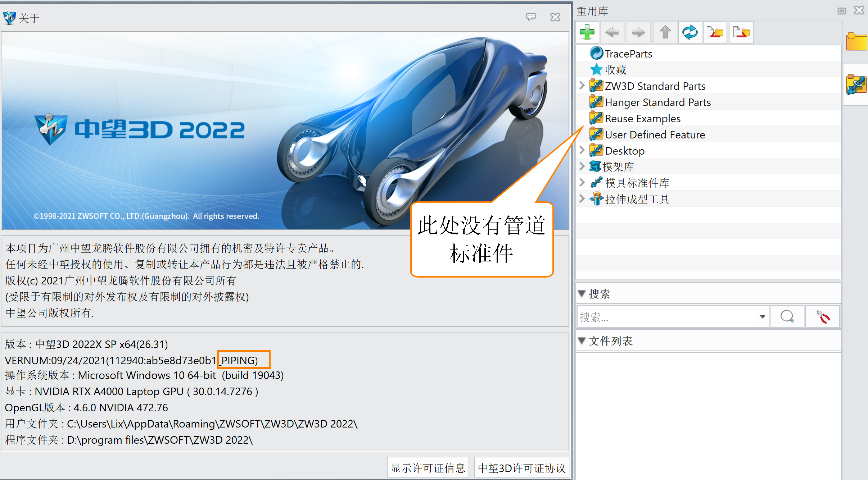Expand the 模架库 tree node
Image resolution: width=868 pixels, height=480 pixels.
click(x=582, y=166)
